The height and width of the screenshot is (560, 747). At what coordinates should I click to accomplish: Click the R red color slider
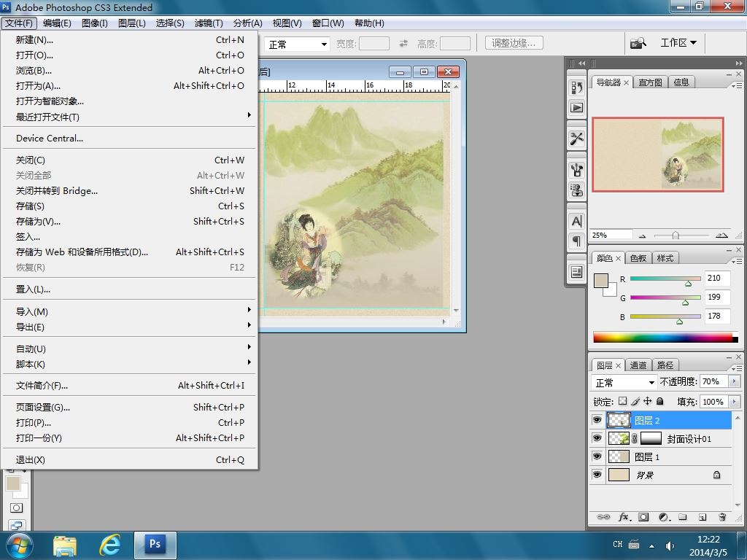coord(665,279)
